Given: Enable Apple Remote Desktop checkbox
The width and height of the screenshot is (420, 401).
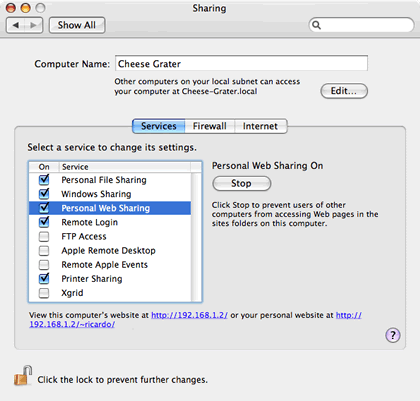Looking at the screenshot, I should click(x=44, y=250).
